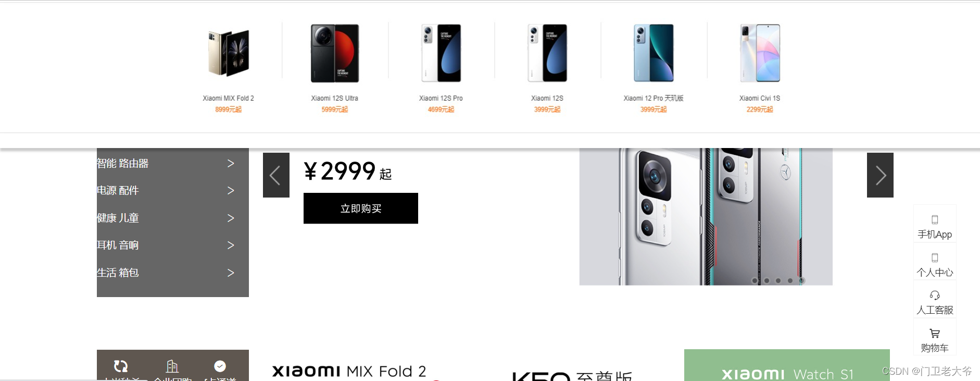Image resolution: width=980 pixels, height=381 pixels.
Task: Click the checkmark circle icon
Action: (220, 366)
